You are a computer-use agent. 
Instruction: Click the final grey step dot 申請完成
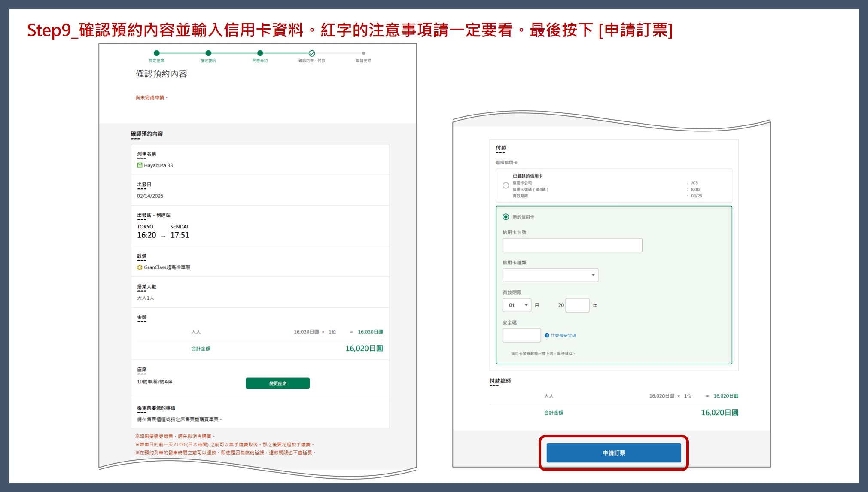363,53
